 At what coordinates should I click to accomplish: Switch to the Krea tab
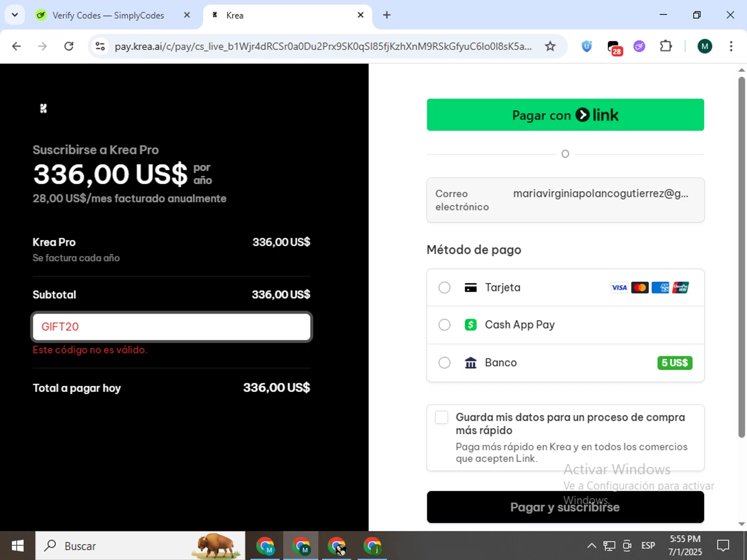(x=286, y=15)
